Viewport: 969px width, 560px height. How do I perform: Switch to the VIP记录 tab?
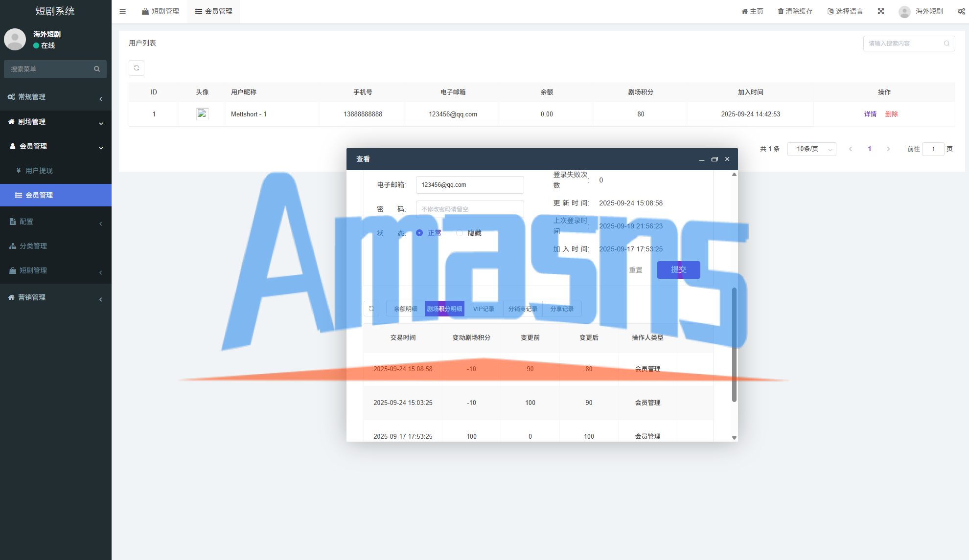pyautogui.click(x=484, y=309)
